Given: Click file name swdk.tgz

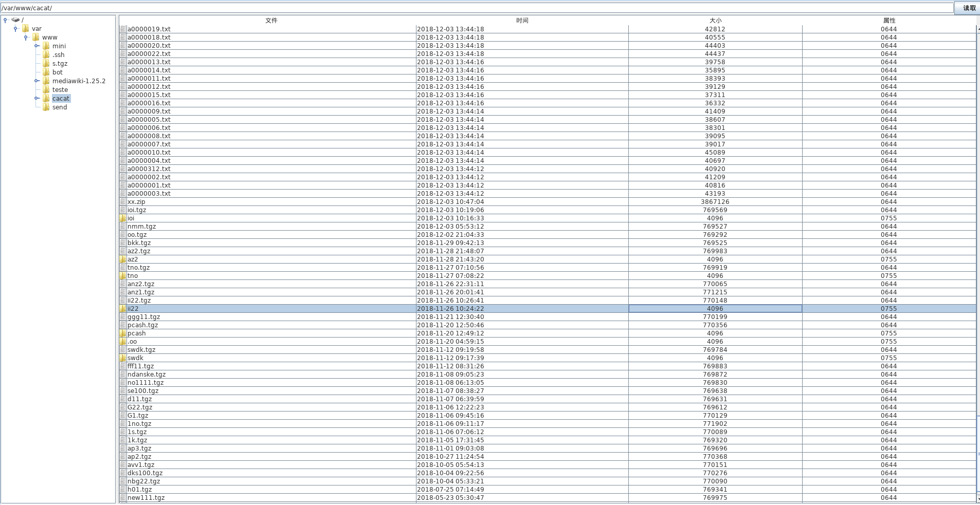Looking at the screenshot, I should [141, 350].
